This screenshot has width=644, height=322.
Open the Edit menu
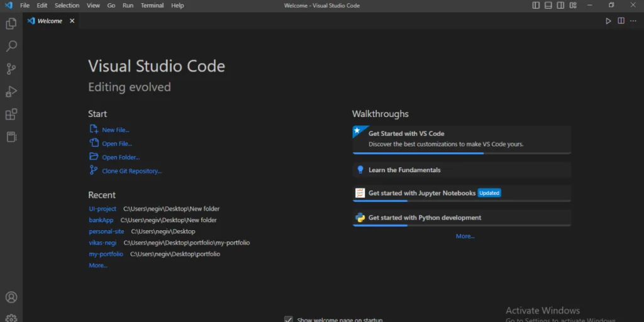coord(42,5)
